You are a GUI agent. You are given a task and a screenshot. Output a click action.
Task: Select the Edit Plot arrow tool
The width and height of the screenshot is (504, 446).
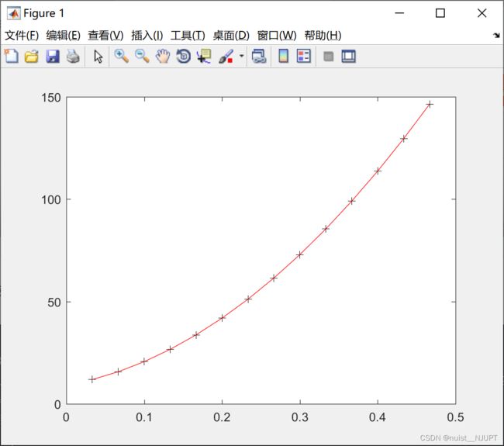(98, 57)
